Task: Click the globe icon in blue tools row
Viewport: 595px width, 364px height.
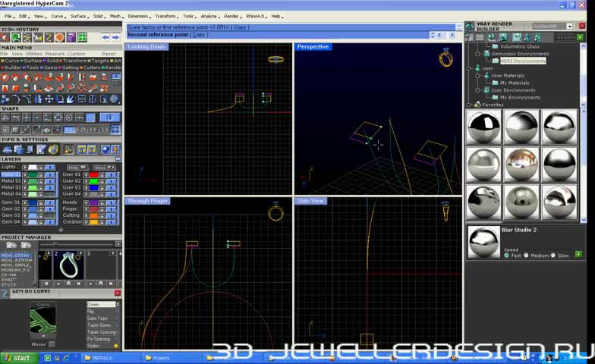Action: pos(114,99)
